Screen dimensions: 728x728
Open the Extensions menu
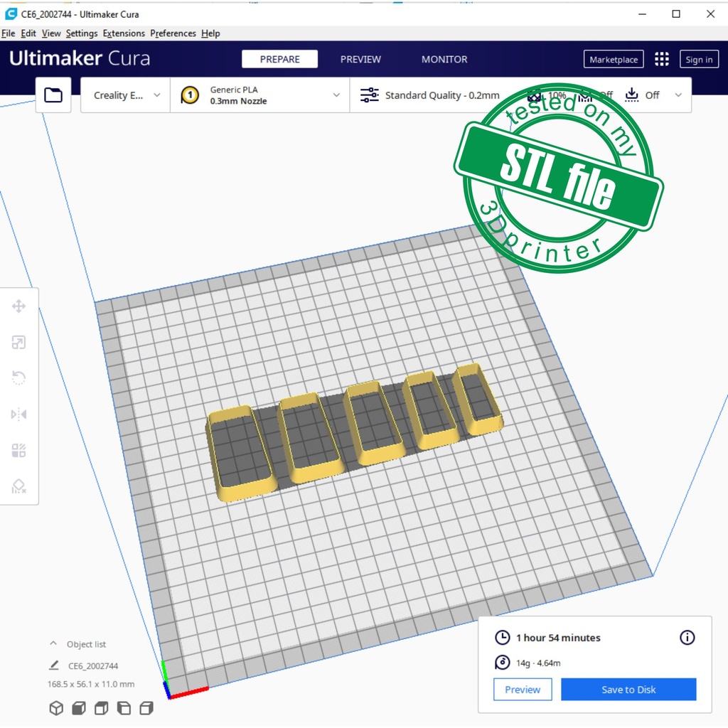click(124, 33)
